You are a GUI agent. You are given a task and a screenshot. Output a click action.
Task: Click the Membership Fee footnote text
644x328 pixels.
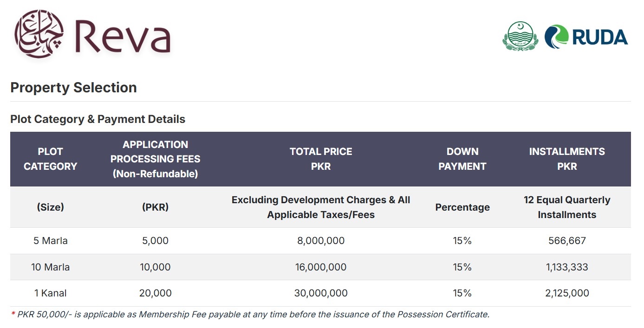pos(251,315)
